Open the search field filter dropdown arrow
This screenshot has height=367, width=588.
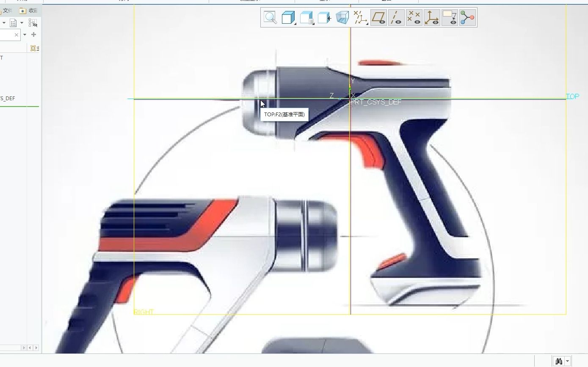click(x=25, y=35)
